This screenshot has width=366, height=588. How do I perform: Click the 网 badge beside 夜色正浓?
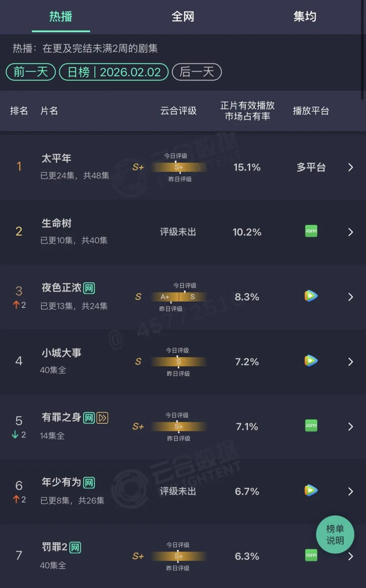pos(89,288)
